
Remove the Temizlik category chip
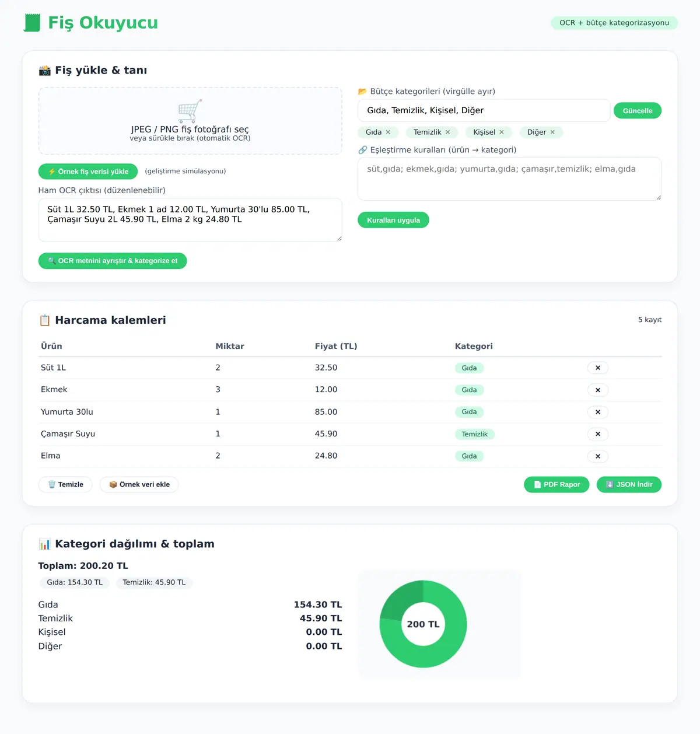[447, 132]
